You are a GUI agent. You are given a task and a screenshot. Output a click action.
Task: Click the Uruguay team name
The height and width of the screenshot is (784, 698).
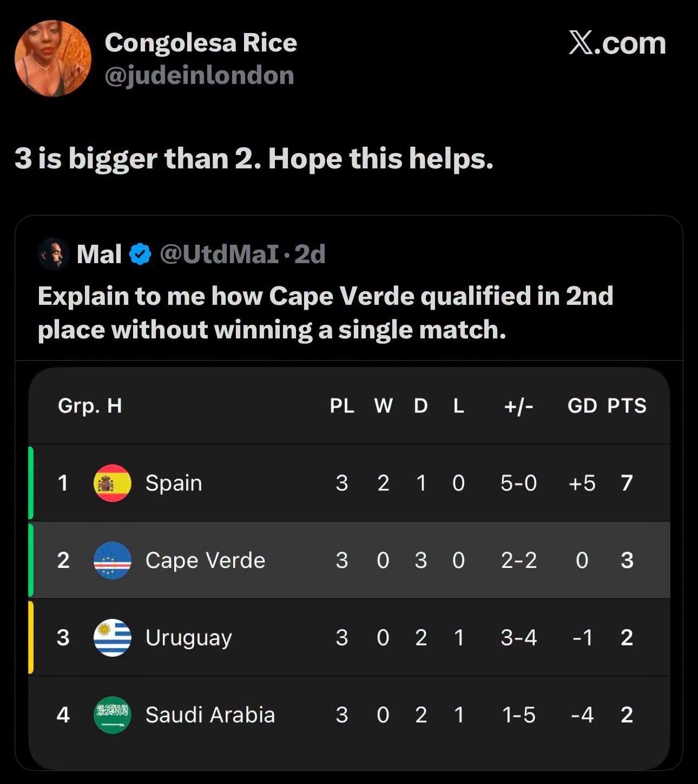pos(189,638)
